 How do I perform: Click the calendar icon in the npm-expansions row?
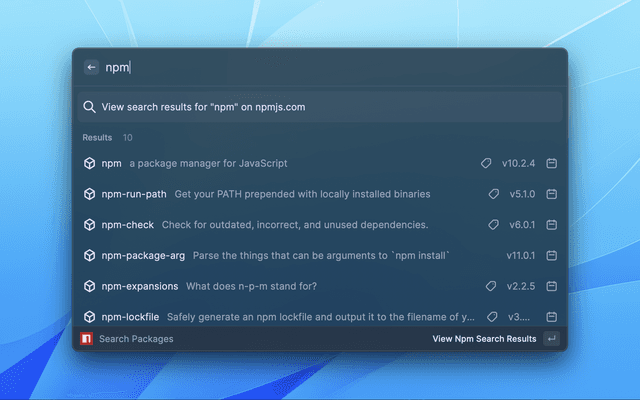pyautogui.click(x=551, y=286)
